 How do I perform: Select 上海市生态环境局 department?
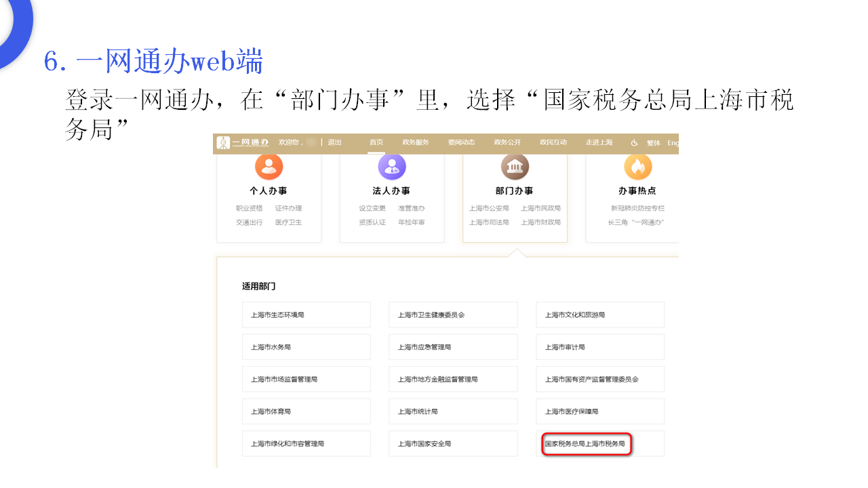pos(307,315)
